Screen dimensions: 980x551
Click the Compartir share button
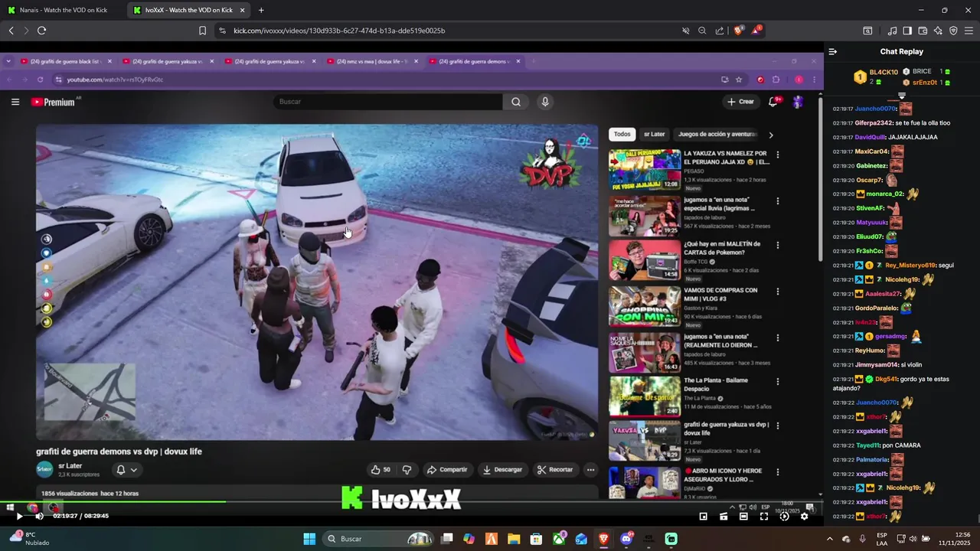[447, 469]
